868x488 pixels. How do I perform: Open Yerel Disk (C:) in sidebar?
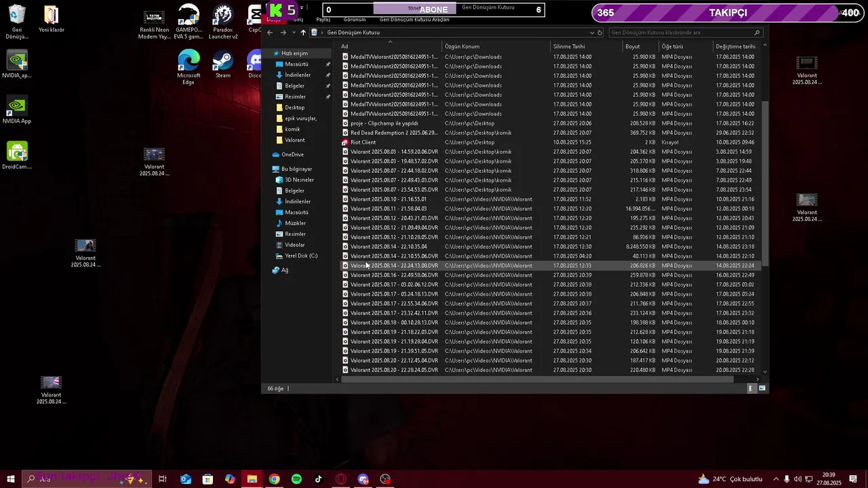[x=301, y=256]
